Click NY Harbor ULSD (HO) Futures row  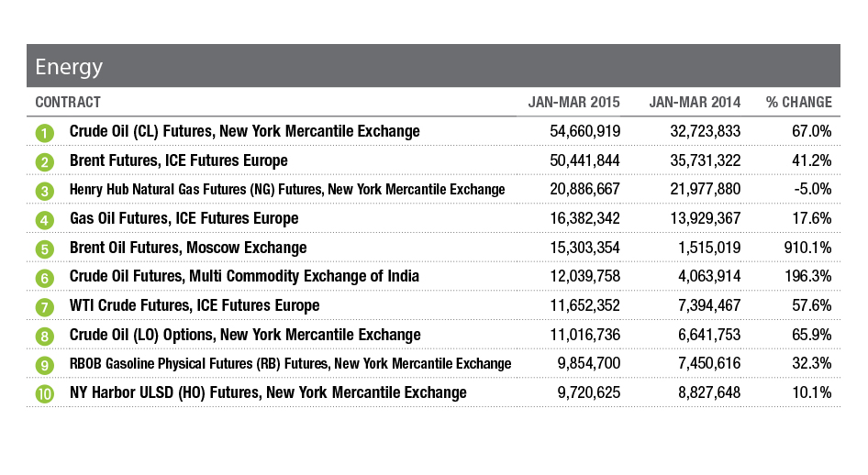pos(268,392)
